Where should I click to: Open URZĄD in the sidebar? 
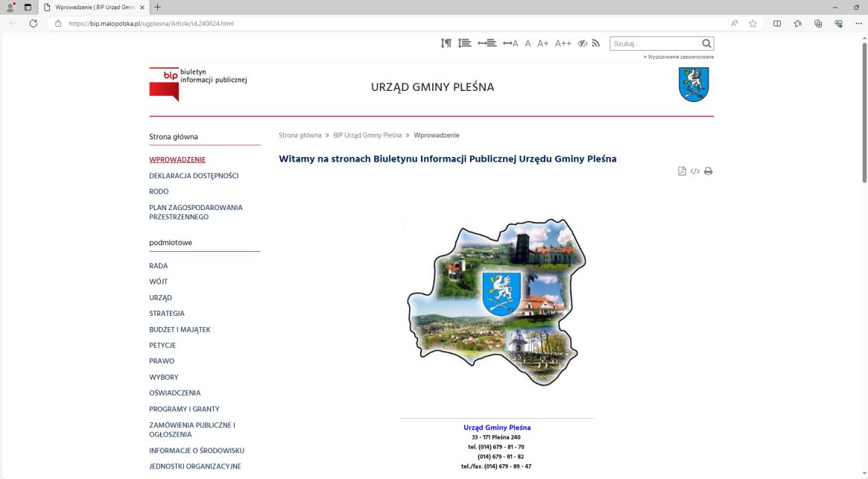point(160,297)
